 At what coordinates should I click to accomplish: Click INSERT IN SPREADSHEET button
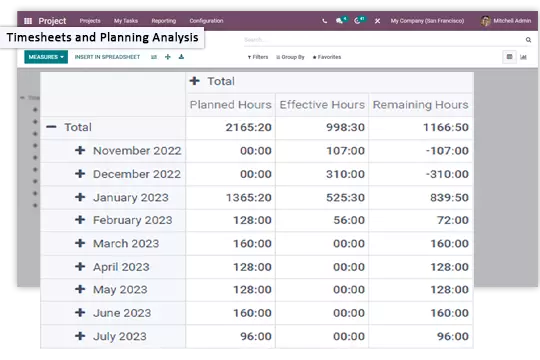[x=107, y=57]
